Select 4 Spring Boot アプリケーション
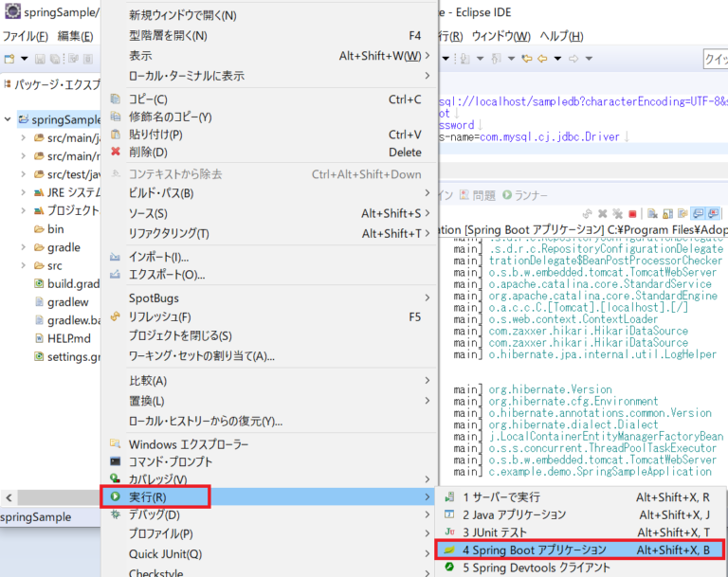The image size is (728, 577). coord(579,550)
